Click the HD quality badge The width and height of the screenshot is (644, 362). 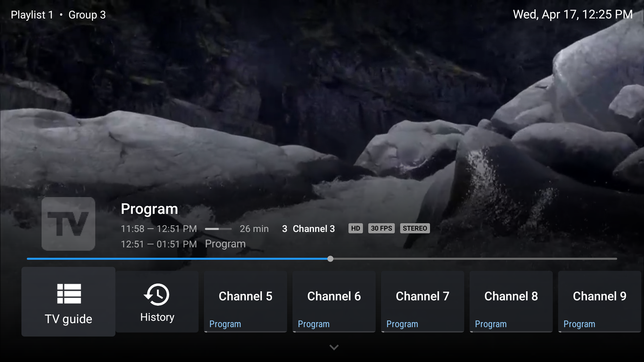[x=356, y=228]
